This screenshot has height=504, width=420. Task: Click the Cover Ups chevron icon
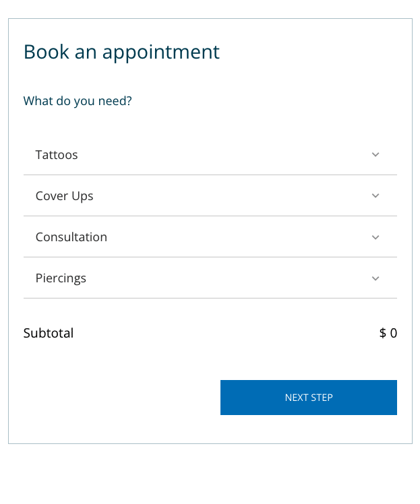(376, 196)
